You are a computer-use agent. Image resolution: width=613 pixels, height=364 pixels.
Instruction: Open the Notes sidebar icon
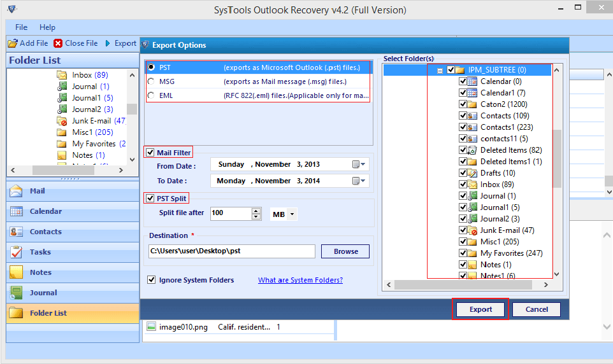(17, 272)
